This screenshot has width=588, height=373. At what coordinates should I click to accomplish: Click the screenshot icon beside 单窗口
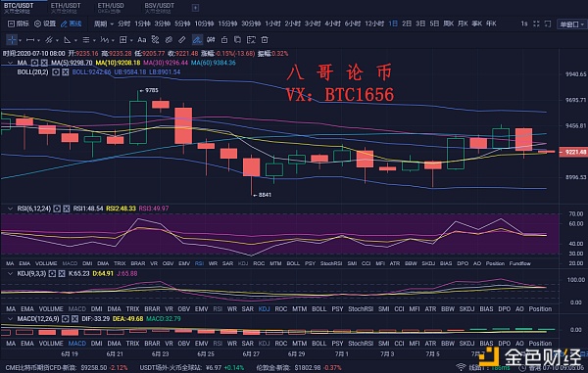pyautogui.click(x=548, y=23)
